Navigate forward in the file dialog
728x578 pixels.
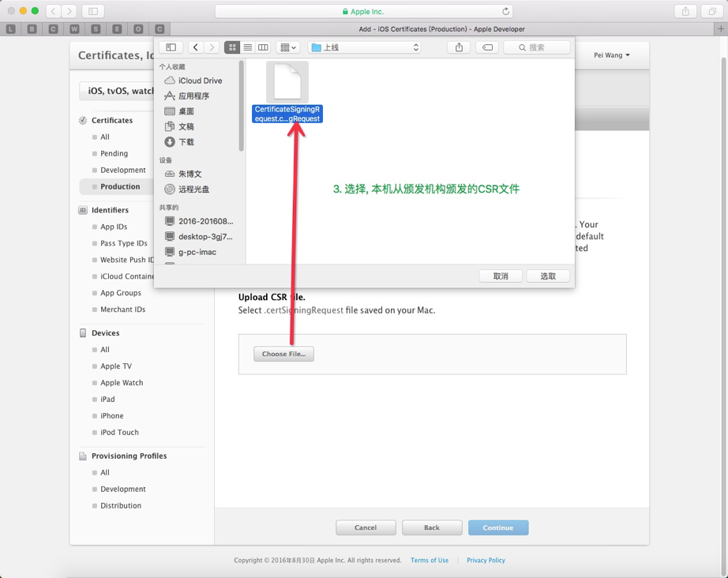point(212,47)
